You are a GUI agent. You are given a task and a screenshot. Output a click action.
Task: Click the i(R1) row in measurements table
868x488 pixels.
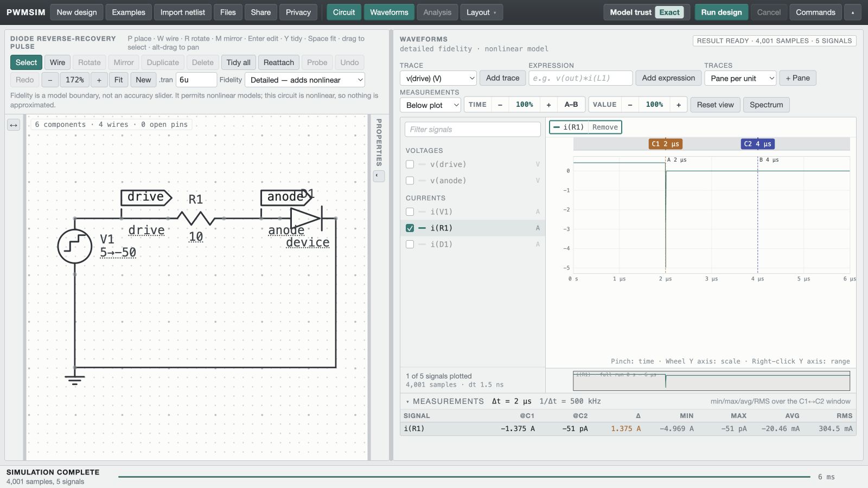[x=628, y=429]
